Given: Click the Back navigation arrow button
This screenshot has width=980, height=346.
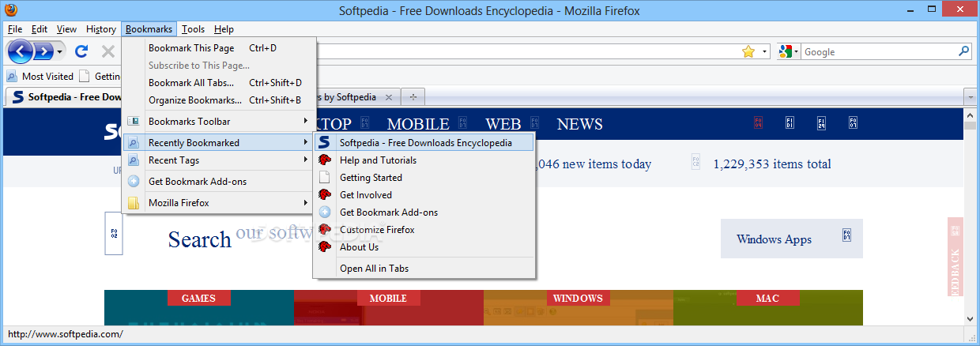Looking at the screenshot, I should click(x=21, y=52).
